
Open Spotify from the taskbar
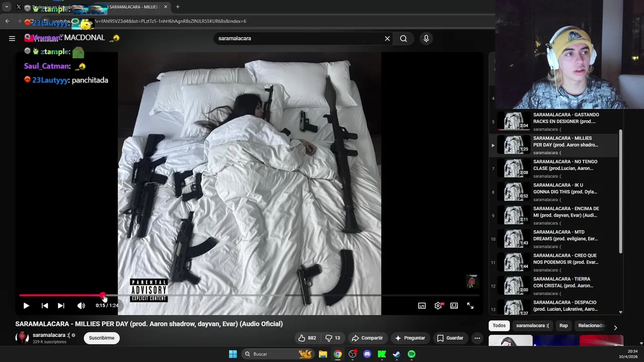click(412, 354)
